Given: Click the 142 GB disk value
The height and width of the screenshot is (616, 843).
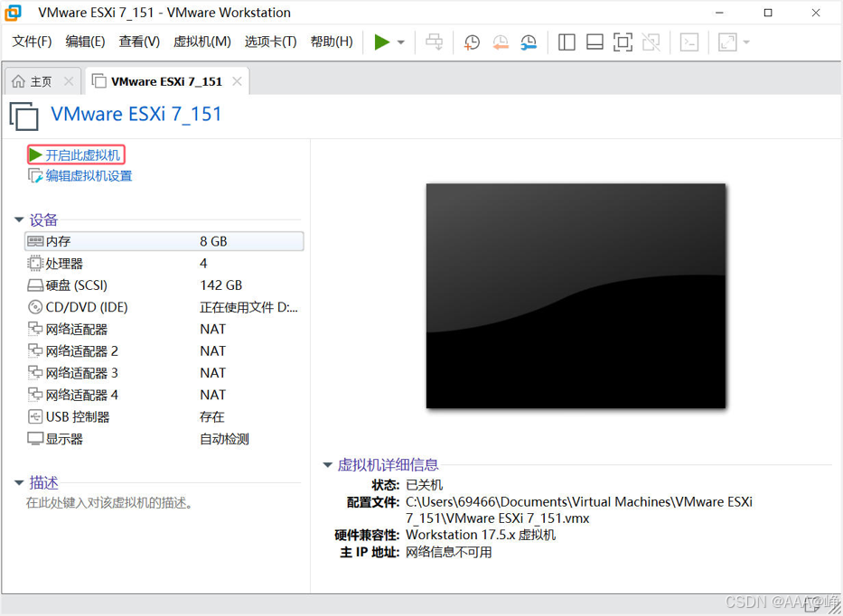Looking at the screenshot, I should click(x=221, y=285).
